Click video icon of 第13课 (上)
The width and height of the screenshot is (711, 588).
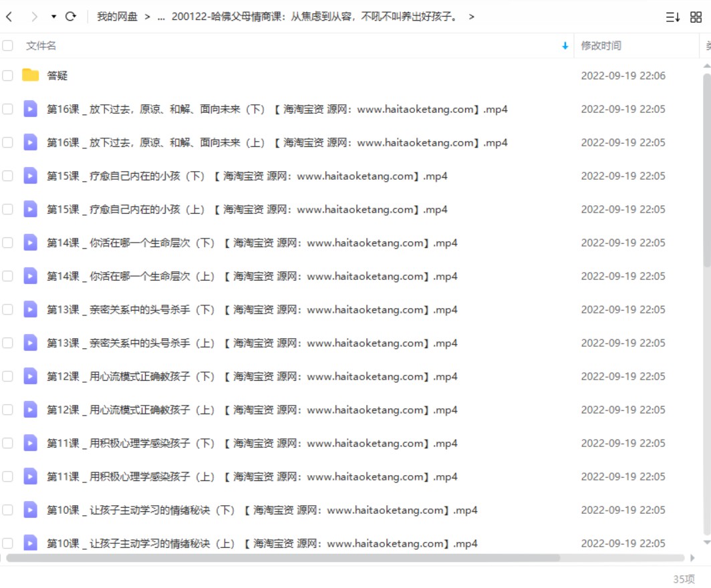[x=30, y=343]
